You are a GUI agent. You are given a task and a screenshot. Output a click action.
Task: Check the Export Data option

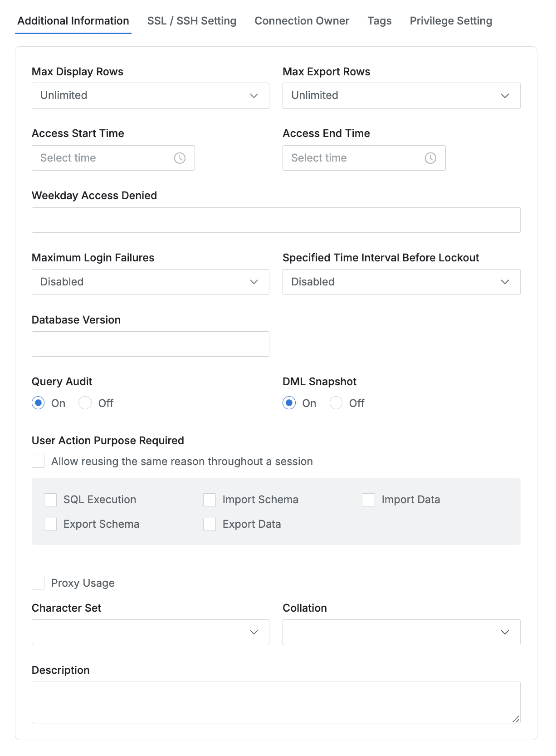(210, 524)
